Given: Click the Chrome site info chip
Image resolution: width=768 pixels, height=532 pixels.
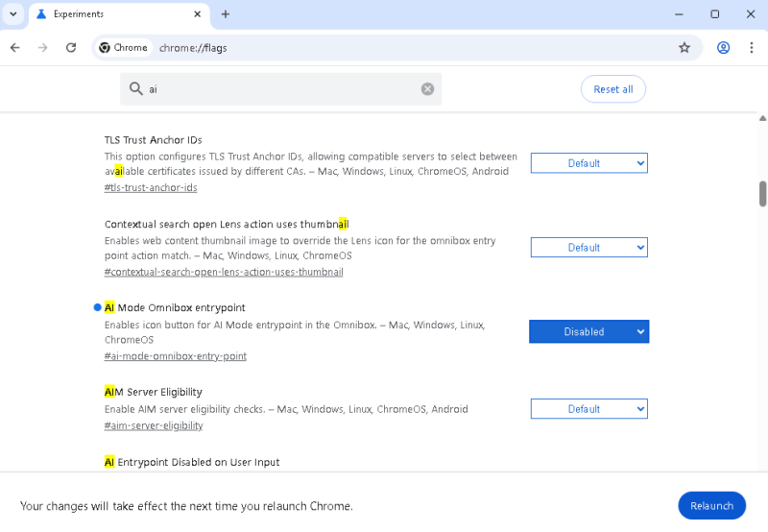Looking at the screenshot, I should [124, 47].
